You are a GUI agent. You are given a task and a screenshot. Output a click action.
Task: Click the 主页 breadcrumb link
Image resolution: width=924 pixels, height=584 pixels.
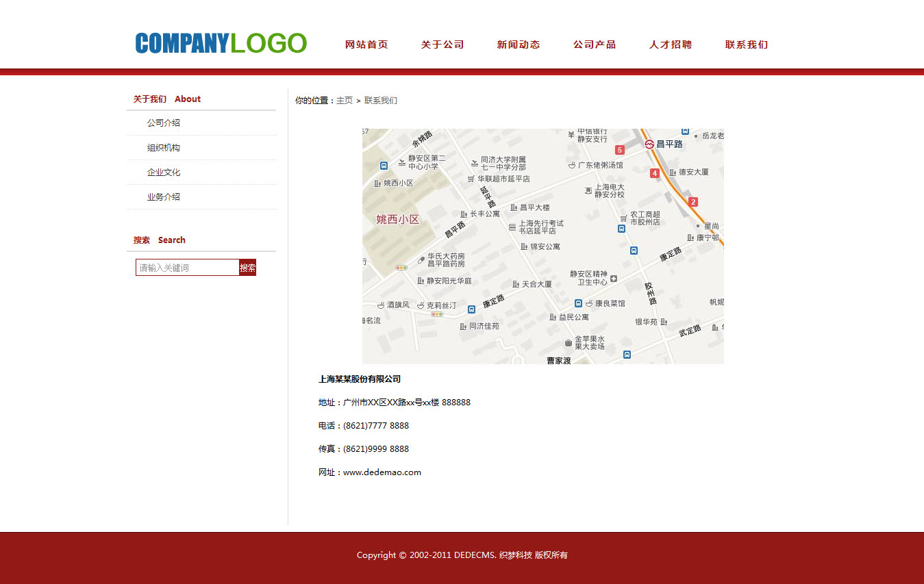tap(345, 101)
